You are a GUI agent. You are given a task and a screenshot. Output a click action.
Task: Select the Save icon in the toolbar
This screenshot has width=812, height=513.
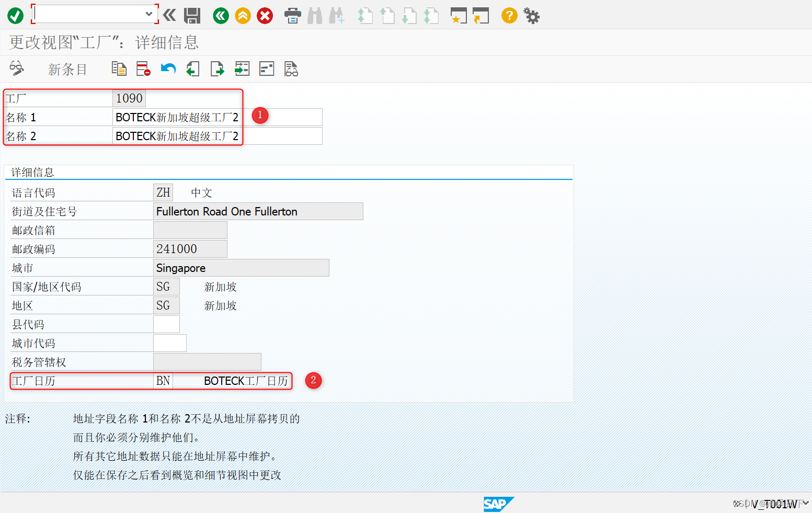pyautogui.click(x=192, y=15)
